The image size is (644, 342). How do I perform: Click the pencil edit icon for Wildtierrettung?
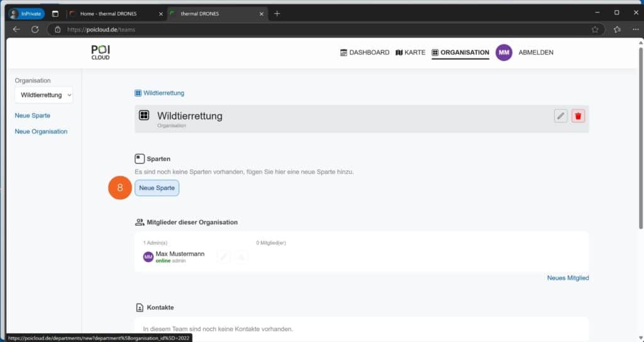[x=560, y=116]
